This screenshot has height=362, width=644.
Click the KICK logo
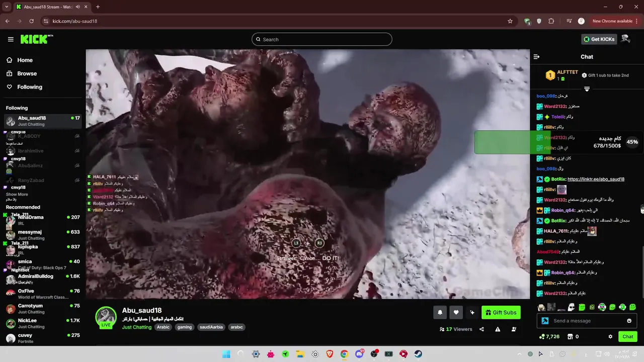pos(37,39)
